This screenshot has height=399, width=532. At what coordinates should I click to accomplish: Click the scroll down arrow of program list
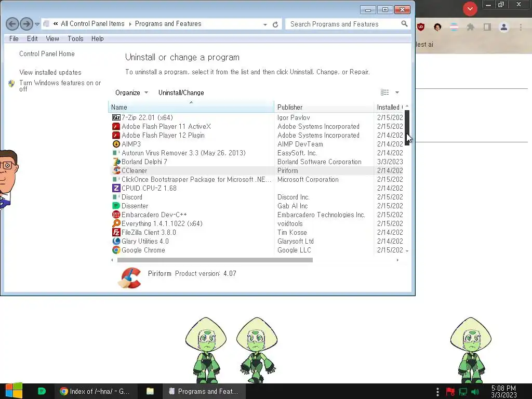407,251
